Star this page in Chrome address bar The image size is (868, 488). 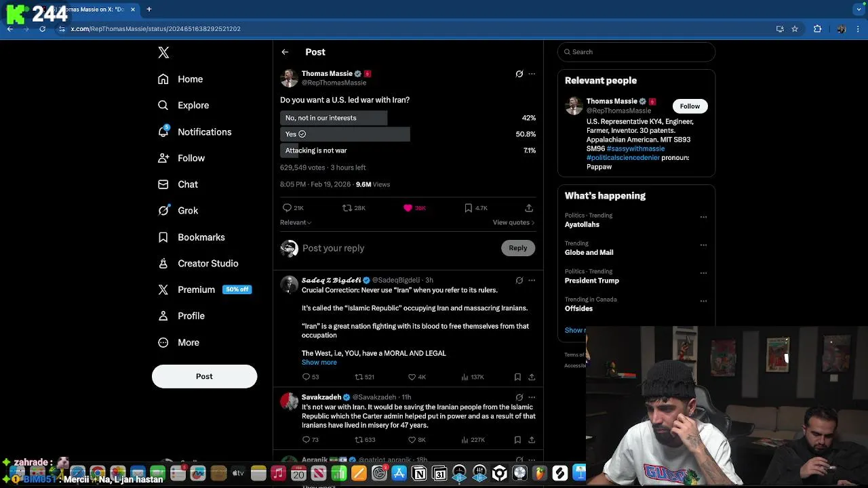click(795, 29)
